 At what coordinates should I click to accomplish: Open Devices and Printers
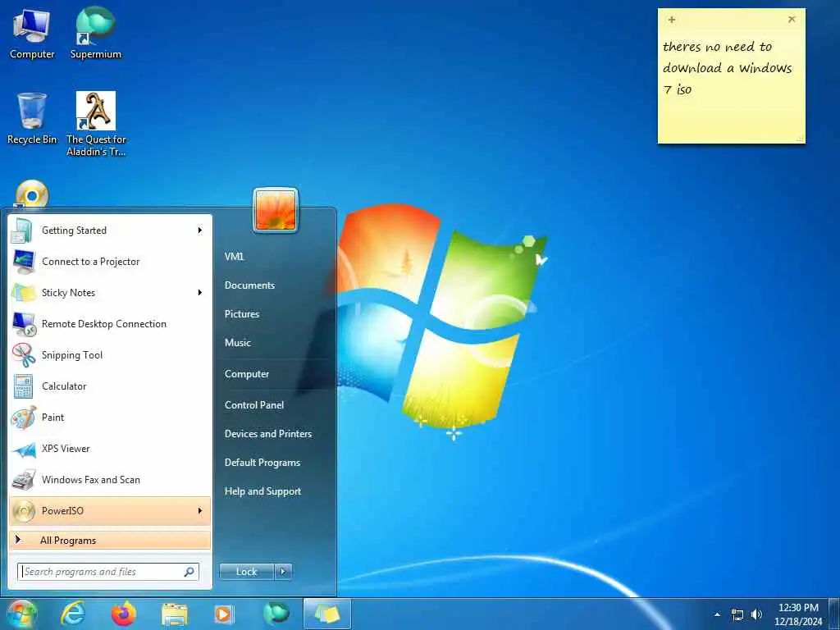coord(268,435)
